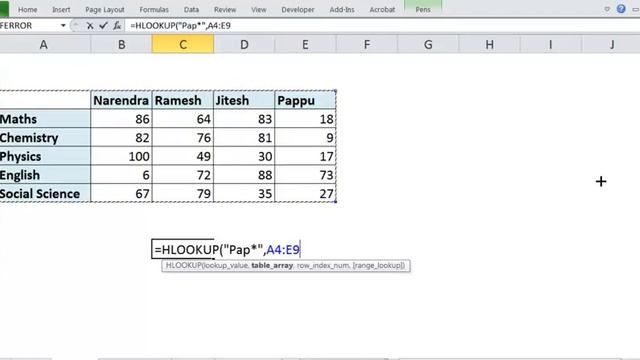The height and width of the screenshot is (360, 640).
Task: Open the Pens ribbon tab
Action: point(423,9)
